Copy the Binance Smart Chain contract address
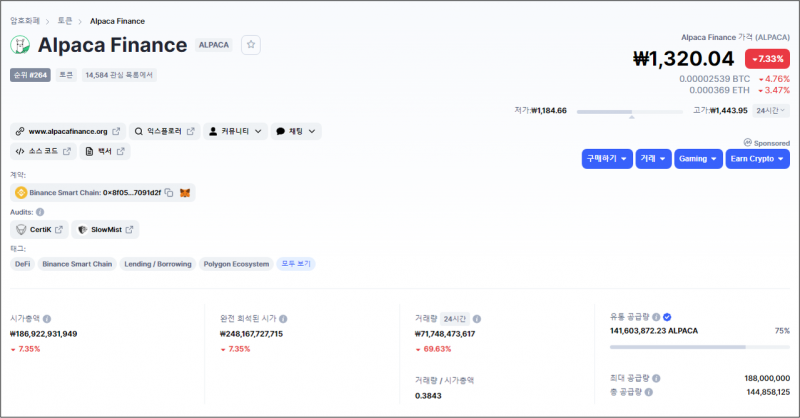This screenshot has height=418, width=800. coord(169,192)
